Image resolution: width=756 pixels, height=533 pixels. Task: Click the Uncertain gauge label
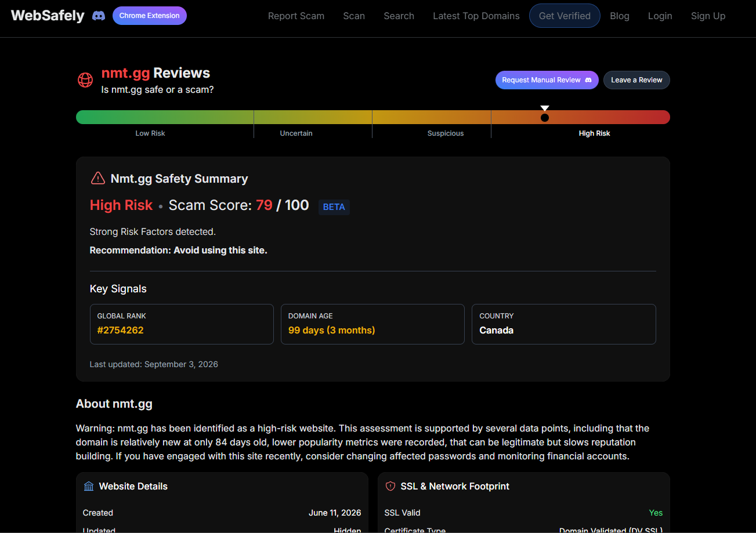[x=296, y=133]
